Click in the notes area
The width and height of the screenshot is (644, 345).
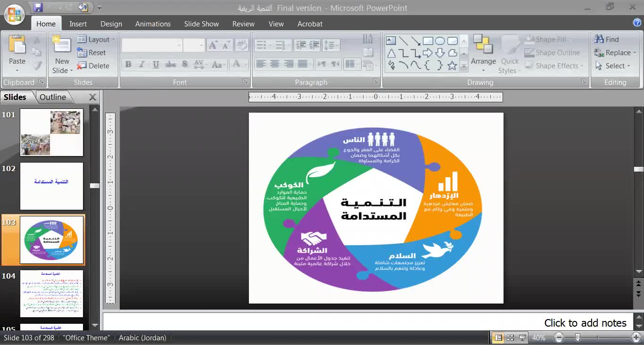pos(368,323)
